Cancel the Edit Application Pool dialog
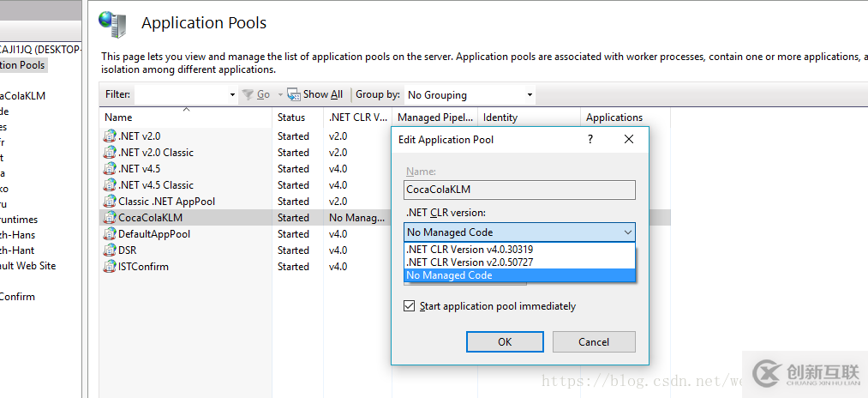868x398 pixels. [x=593, y=341]
